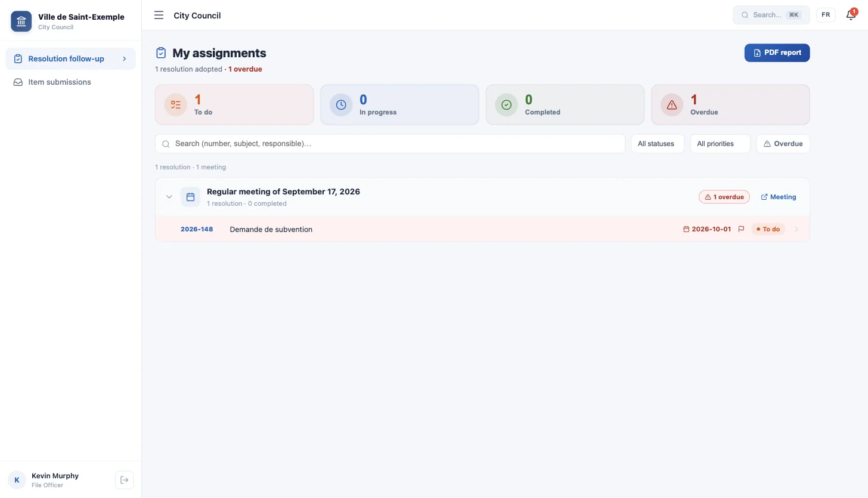Screen dimensions: 868x498
Task: Click the Regular meeting of September 17, 2026 title
Action: point(283,191)
